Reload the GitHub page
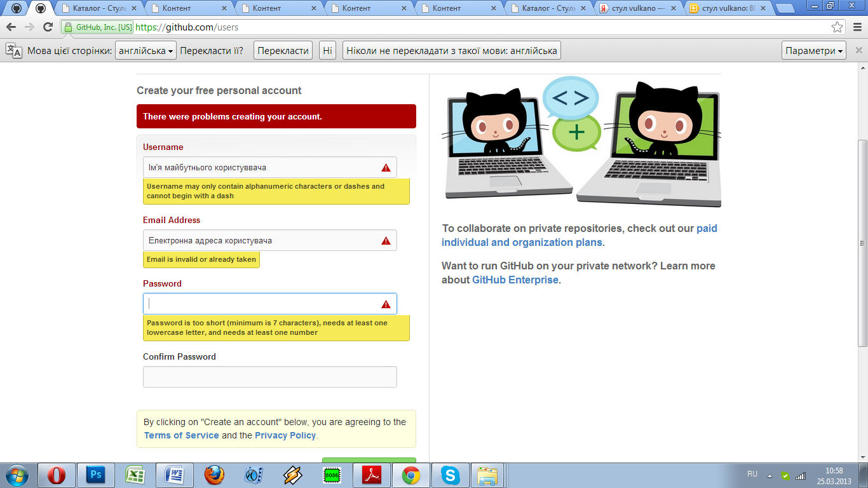Screen dimensions: 868x488 pos(48,27)
